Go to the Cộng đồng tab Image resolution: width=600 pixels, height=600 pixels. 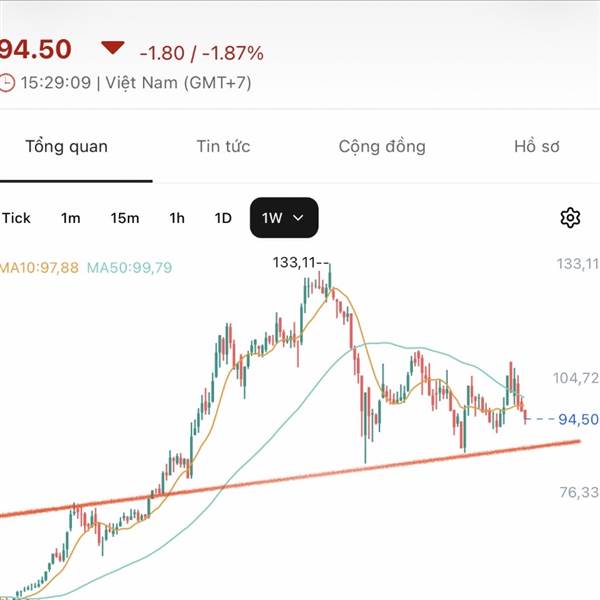coord(382,147)
